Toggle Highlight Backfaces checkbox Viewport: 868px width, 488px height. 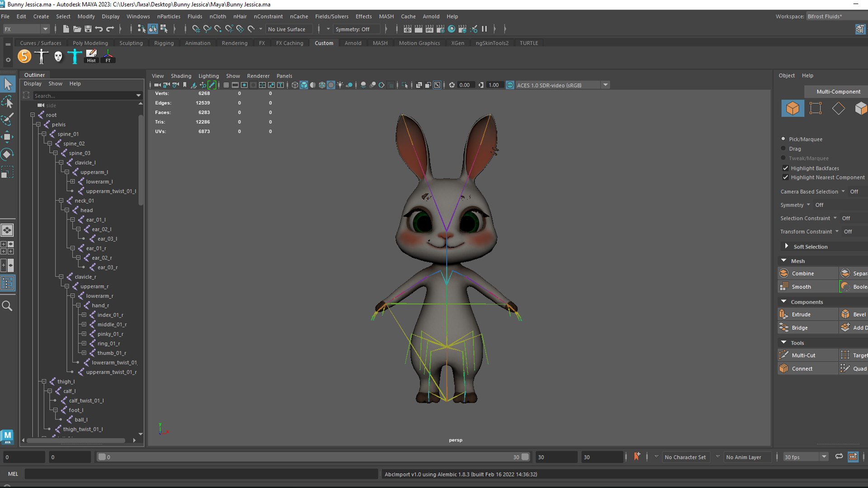(786, 168)
